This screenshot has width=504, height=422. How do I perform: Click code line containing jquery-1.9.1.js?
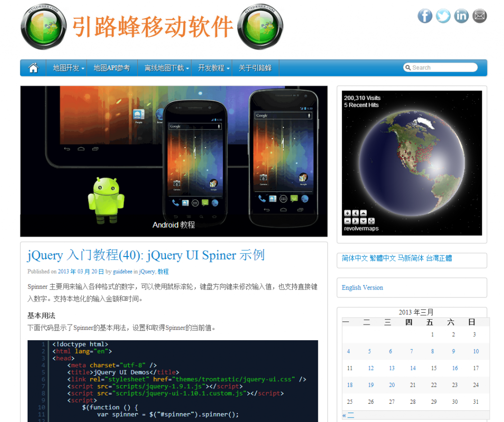point(155,386)
